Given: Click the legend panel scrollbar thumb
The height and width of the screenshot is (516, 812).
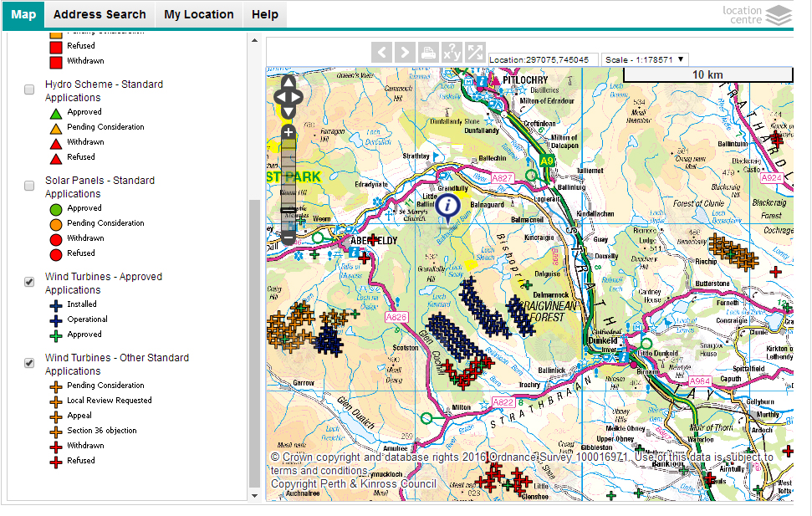Looking at the screenshot, I should (x=254, y=344).
